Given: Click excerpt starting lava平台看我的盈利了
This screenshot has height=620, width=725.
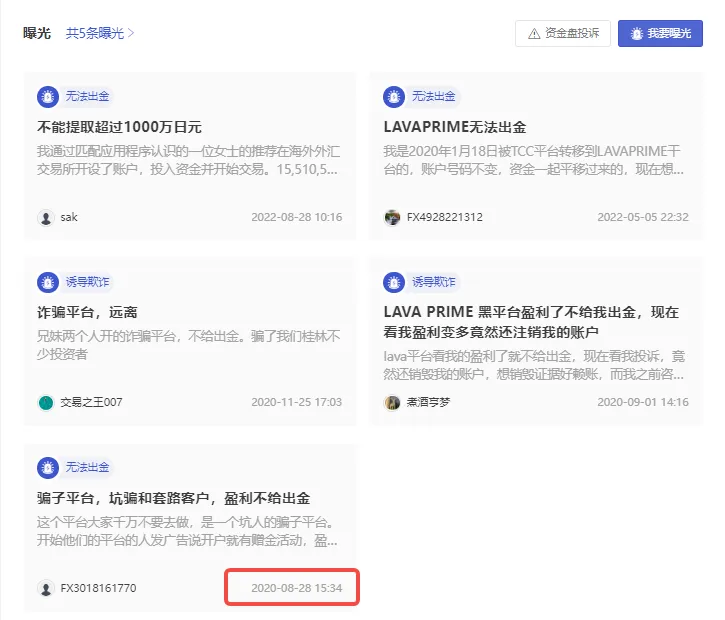Looking at the screenshot, I should tap(534, 365).
